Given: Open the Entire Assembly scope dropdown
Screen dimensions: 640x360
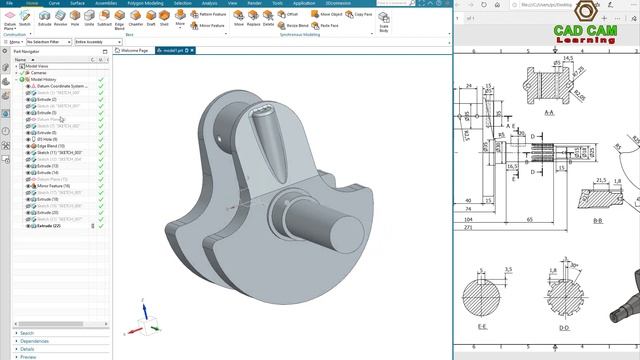Looking at the screenshot, I should (98, 42).
